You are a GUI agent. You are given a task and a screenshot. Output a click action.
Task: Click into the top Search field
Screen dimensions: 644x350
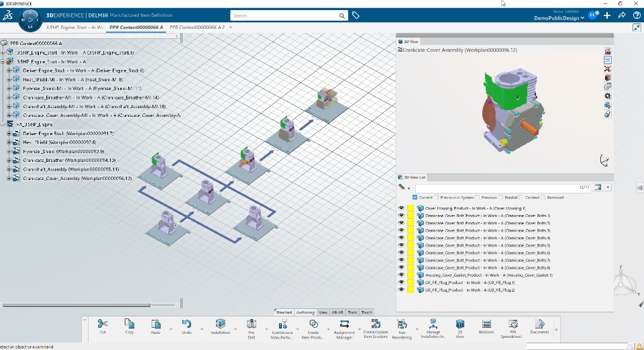[x=284, y=15]
